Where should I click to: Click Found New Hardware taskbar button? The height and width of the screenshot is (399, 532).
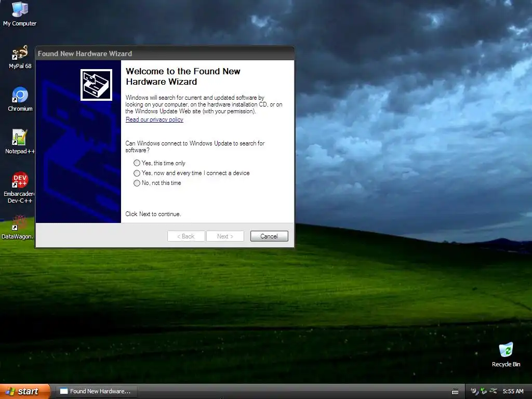pyautogui.click(x=96, y=391)
